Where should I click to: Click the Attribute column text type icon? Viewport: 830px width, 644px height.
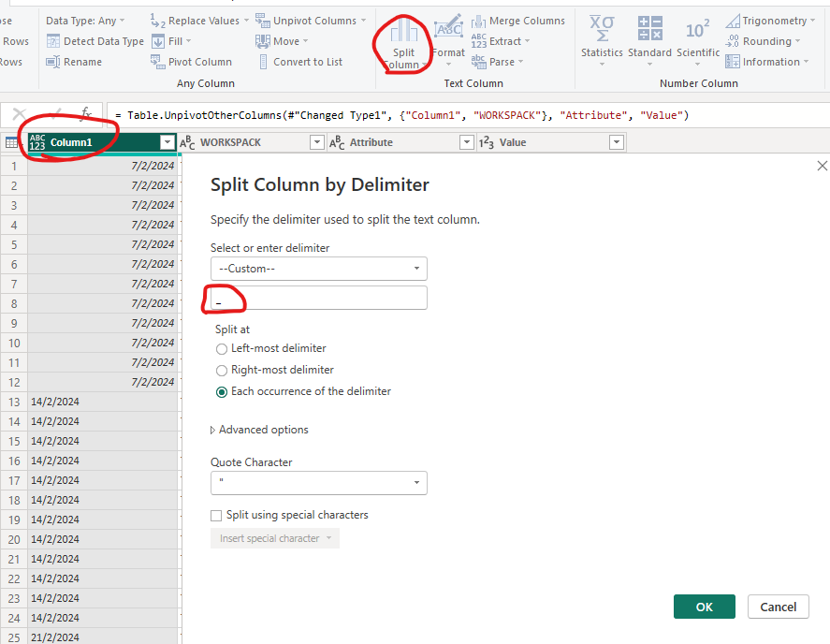[337, 142]
